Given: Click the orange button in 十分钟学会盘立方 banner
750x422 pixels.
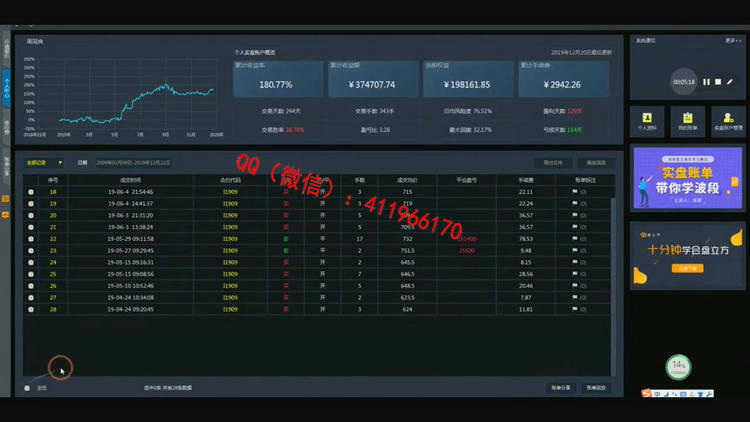Looking at the screenshot, I should (x=687, y=268).
